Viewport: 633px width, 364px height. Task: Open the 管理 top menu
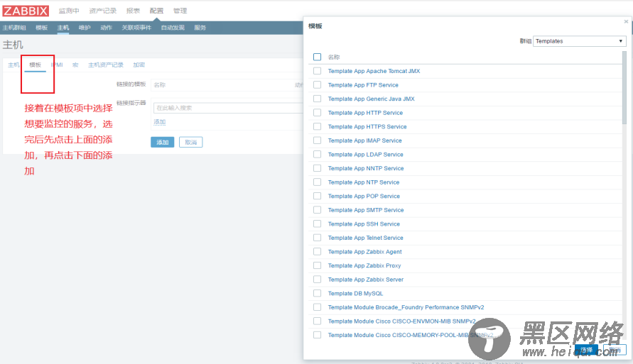(x=180, y=11)
